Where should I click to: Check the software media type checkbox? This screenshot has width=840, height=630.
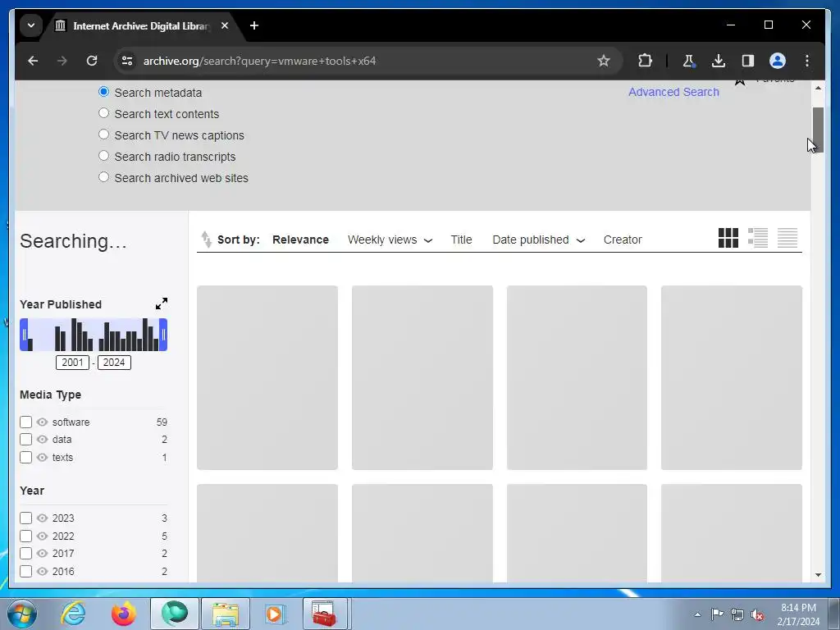point(25,422)
